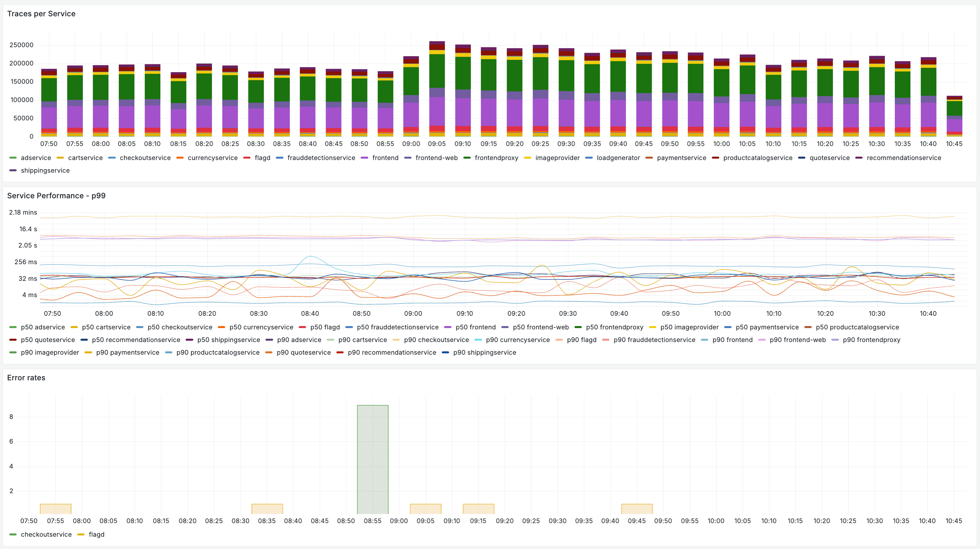Click the flagd color marker in the error rates legend
The image size is (980, 549).
pyautogui.click(x=81, y=535)
